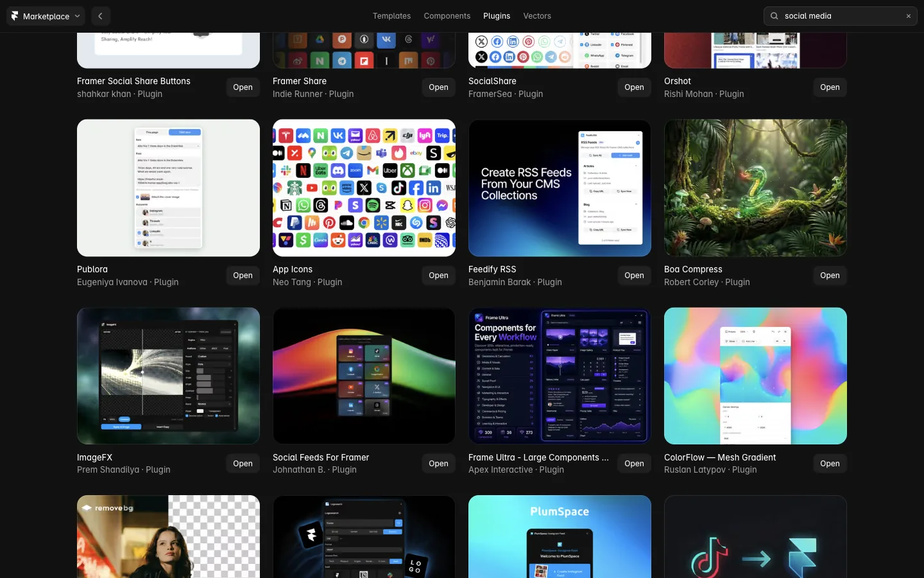The image size is (924, 578).
Task: Click the 'Framer Social Share Buttons' title
Action: [133, 81]
